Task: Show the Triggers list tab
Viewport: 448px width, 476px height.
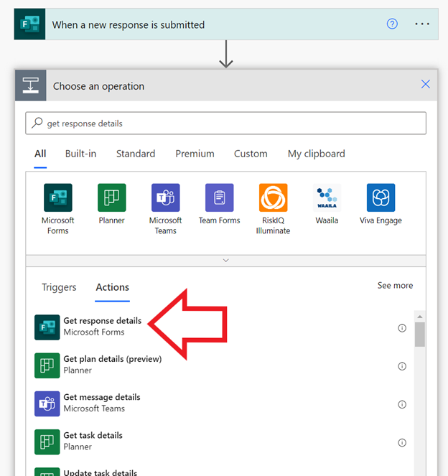Action: [59, 287]
